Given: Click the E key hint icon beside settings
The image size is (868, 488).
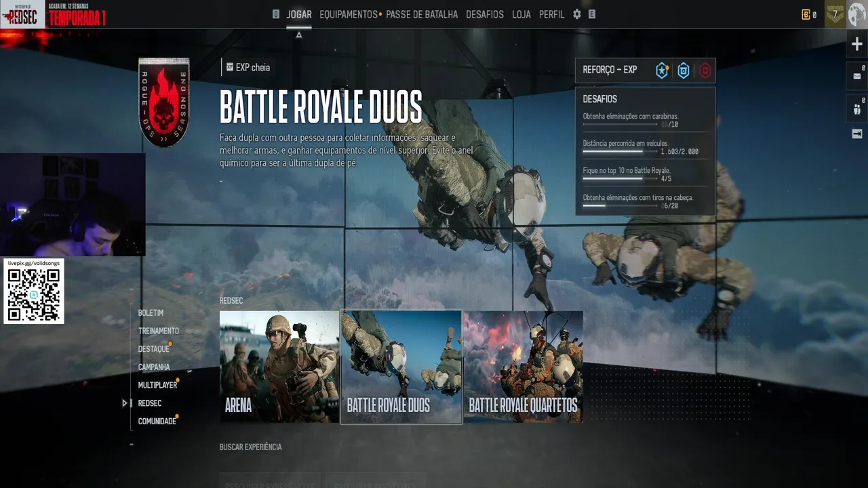Looking at the screenshot, I should tap(592, 14).
